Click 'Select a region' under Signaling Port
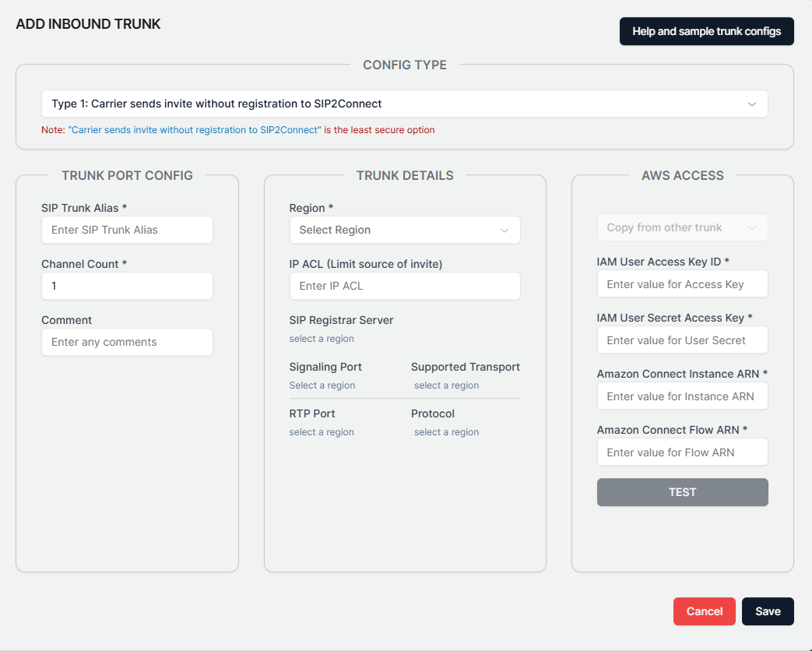Image resolution: width=812 pixels, height=651 pixels. [322, 385]
